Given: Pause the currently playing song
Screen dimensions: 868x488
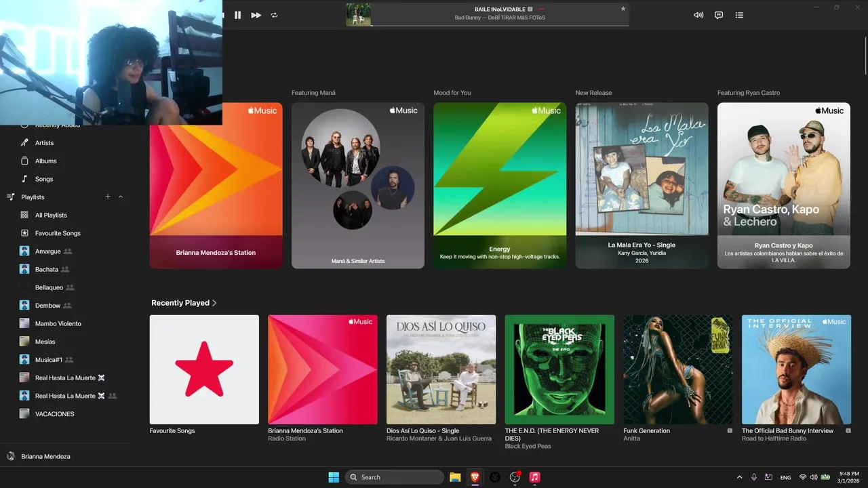Looking at the screenshot, I should 237,15.
